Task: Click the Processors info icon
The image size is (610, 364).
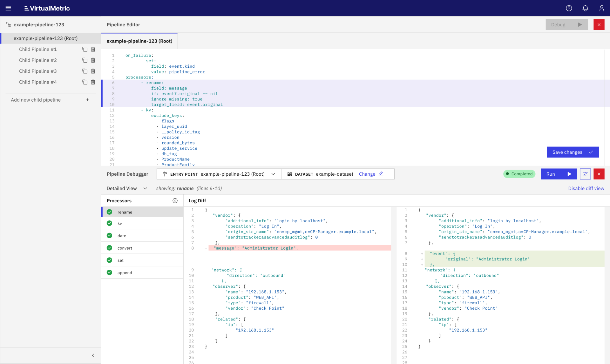Action: tap(175, 201)
